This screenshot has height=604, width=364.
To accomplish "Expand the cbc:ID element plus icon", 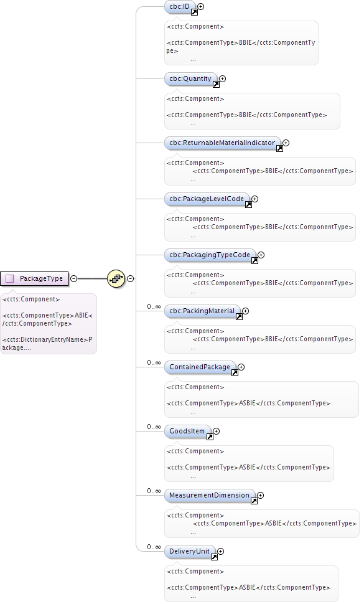I will [201, 7].
